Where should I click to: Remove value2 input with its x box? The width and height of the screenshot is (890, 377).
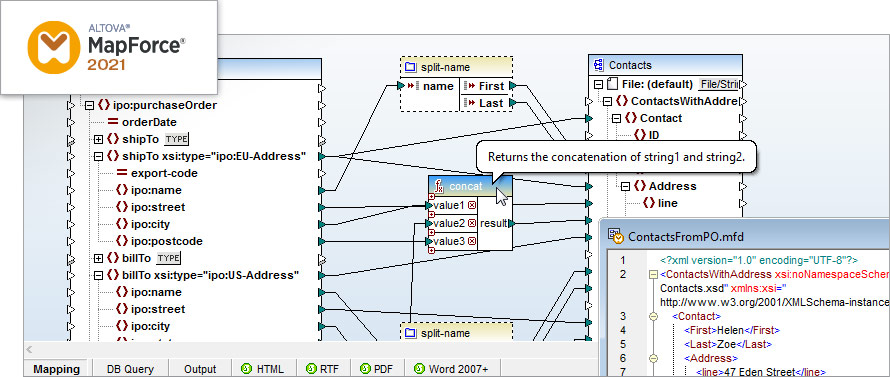(472, 223)
